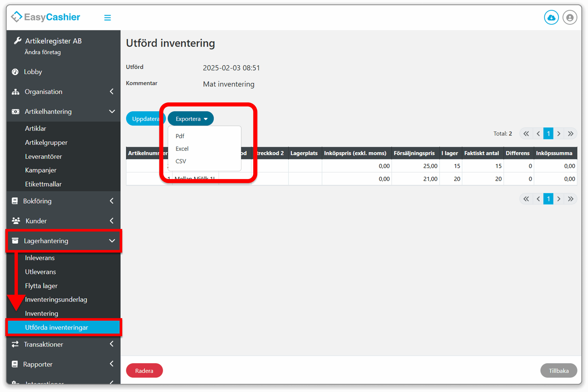Click the 2025-02-03 08:51 date value

(x=231, y=68)
